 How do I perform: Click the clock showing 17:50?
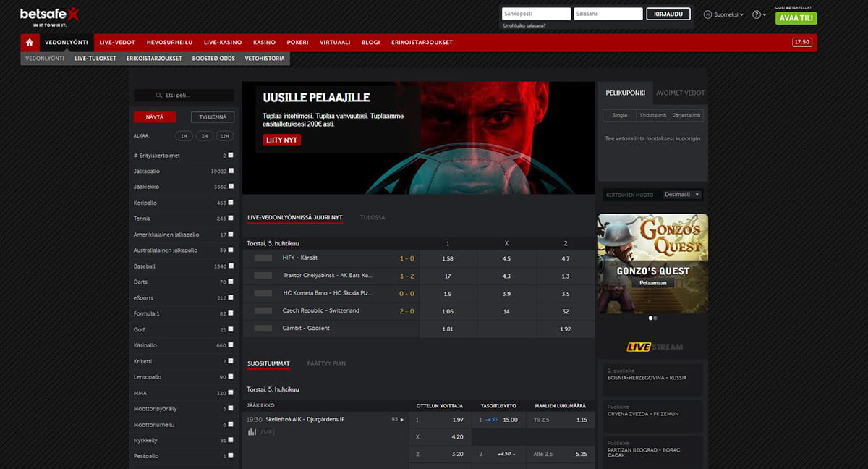click(801, 42)
